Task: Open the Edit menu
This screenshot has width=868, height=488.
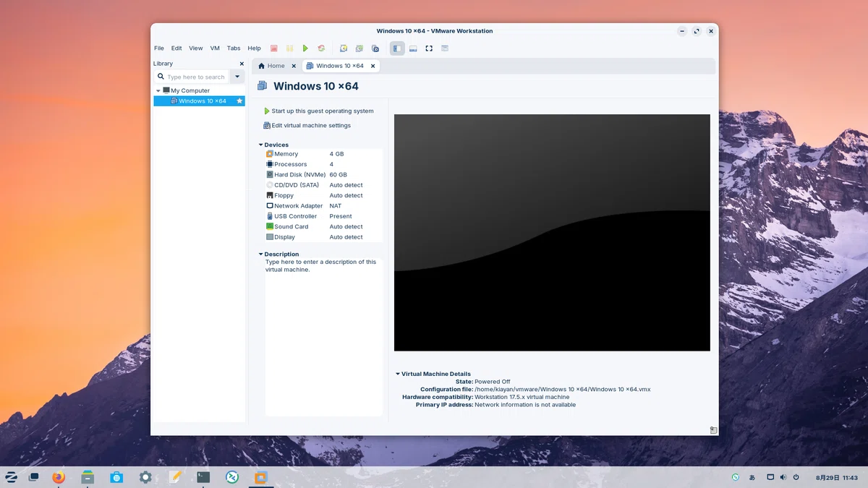Action: click(176, 48)
